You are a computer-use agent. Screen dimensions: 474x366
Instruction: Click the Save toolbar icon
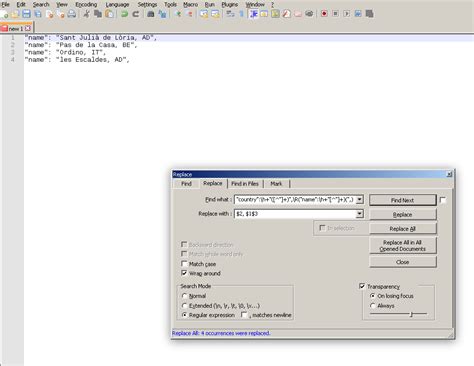tap(26, 14)
